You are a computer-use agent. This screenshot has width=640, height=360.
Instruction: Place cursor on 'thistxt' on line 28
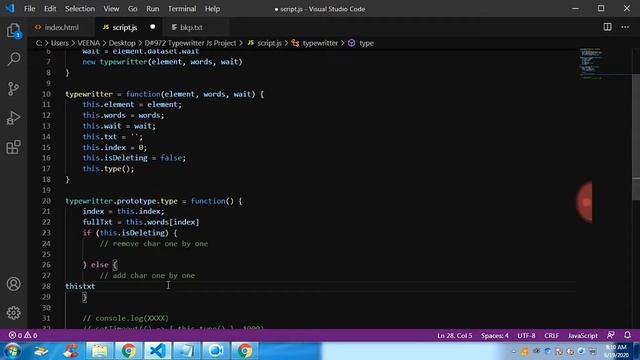[80, 286]
